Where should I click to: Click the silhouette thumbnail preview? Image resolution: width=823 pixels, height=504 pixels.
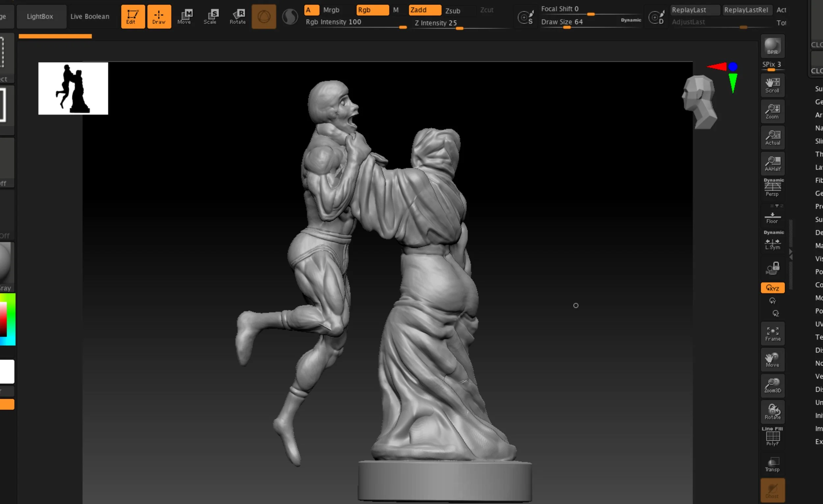tap(73, 88)
